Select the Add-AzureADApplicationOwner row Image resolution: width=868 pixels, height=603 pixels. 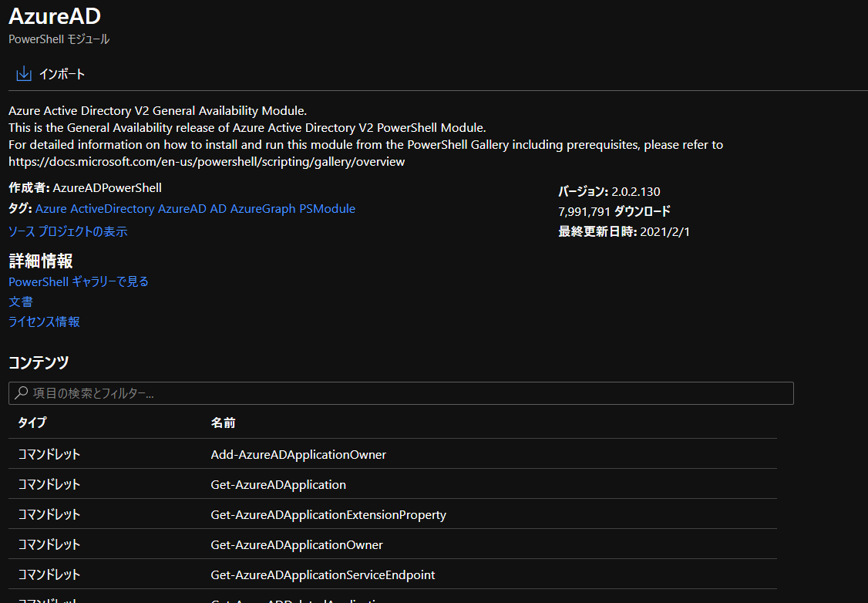(x=392, y=454)
